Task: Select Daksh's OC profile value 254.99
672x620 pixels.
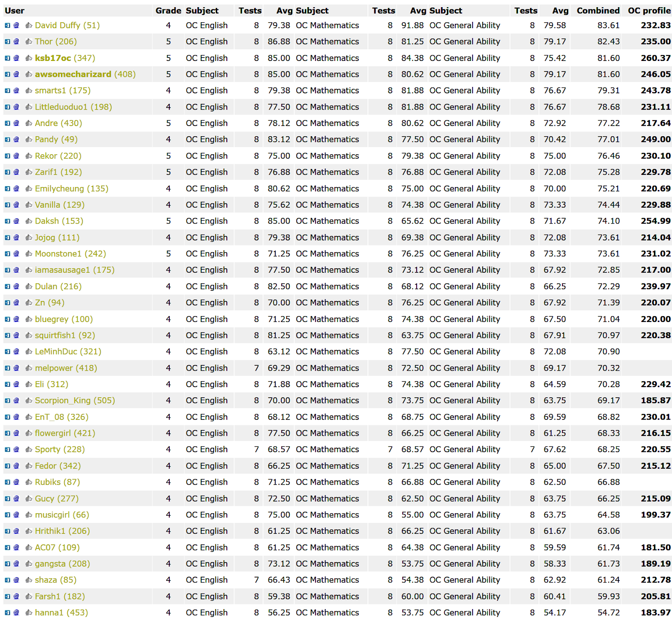Action: tap(656, 221)
